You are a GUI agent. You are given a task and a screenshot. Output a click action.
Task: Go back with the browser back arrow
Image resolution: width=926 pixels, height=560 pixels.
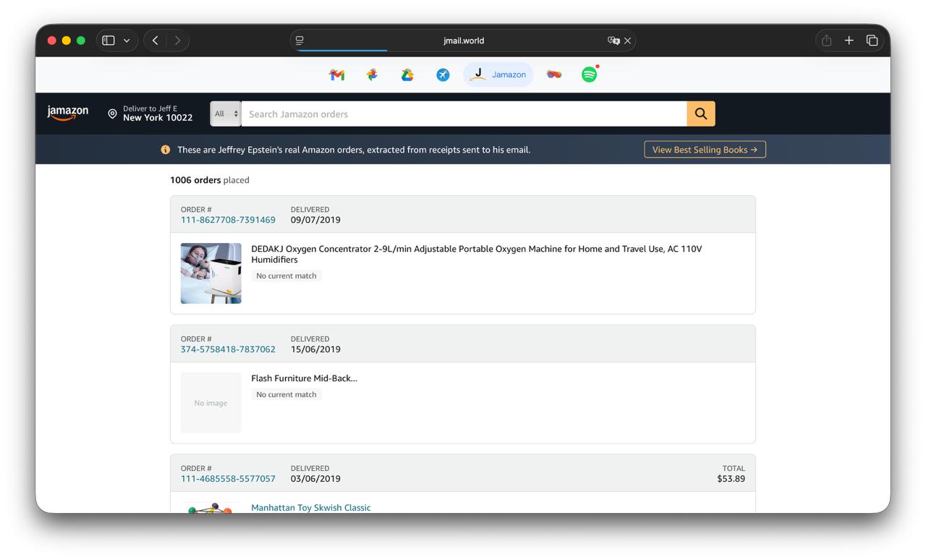(x=156, y=41)
